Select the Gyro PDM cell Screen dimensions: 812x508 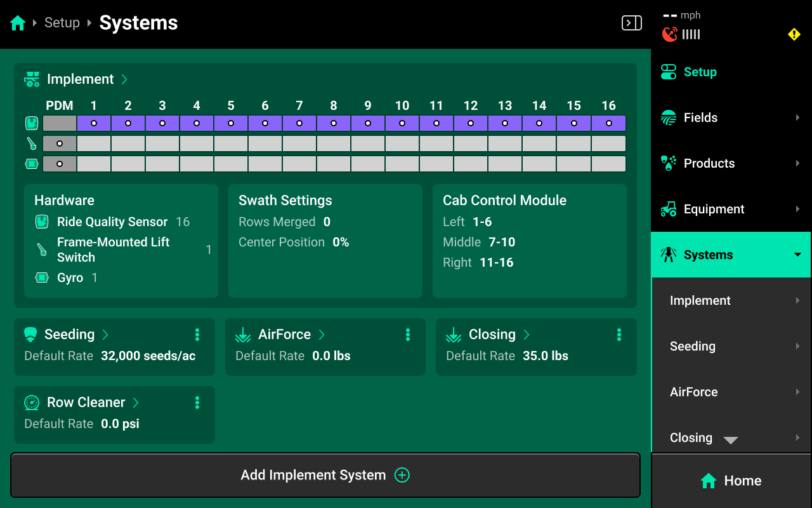[60, 164]
